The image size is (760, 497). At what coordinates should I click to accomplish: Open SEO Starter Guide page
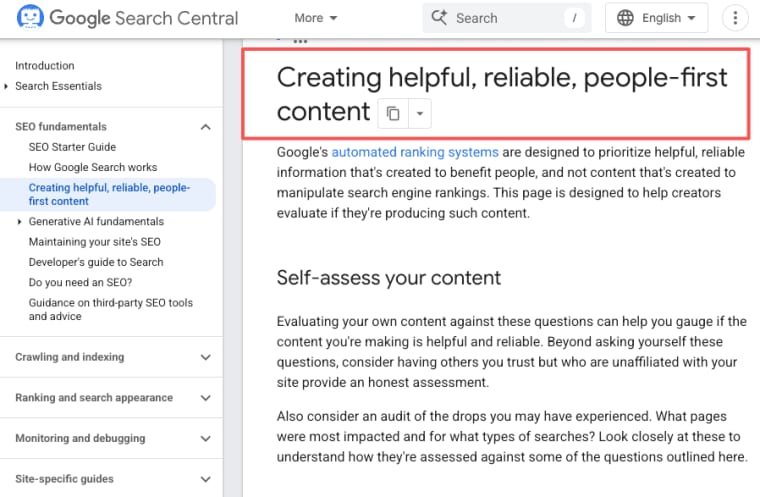tap(72, 147)
